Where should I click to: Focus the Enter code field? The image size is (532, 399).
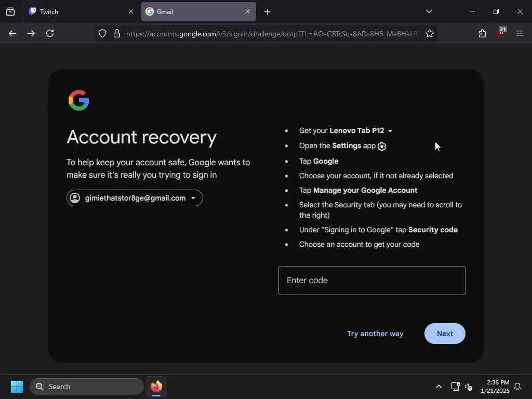coord(372,281)
